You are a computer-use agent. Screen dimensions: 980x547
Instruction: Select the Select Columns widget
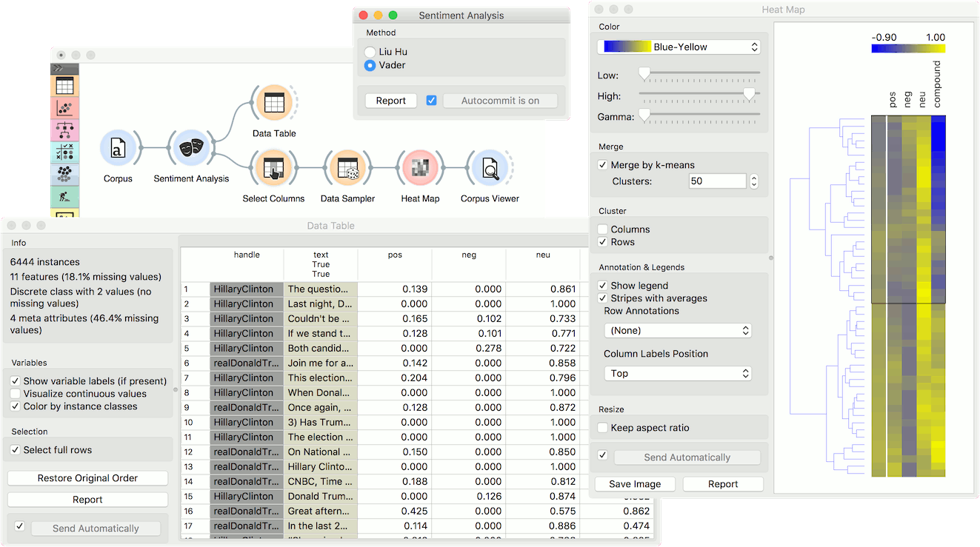point(273,168)
